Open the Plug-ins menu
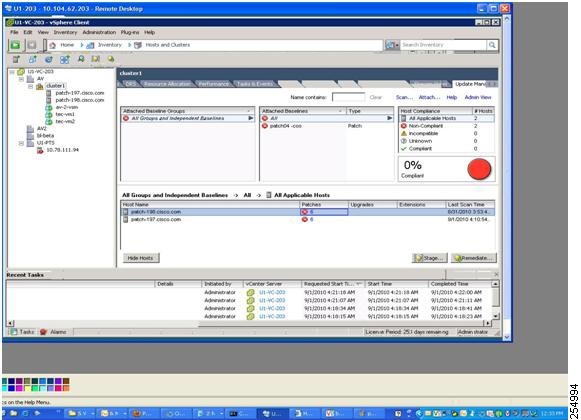 [x=130, y=33]
